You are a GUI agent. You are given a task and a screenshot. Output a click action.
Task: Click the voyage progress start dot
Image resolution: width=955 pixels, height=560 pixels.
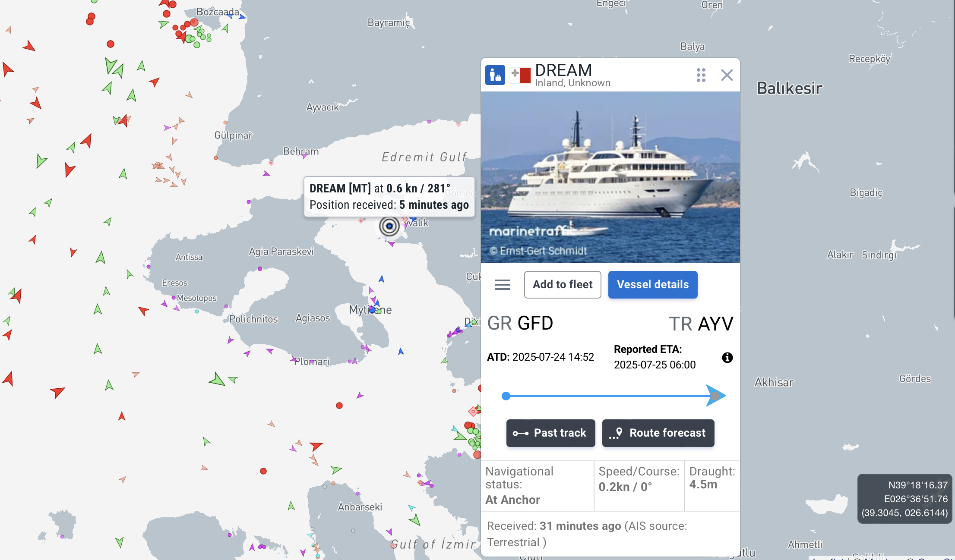pos(506,396)
